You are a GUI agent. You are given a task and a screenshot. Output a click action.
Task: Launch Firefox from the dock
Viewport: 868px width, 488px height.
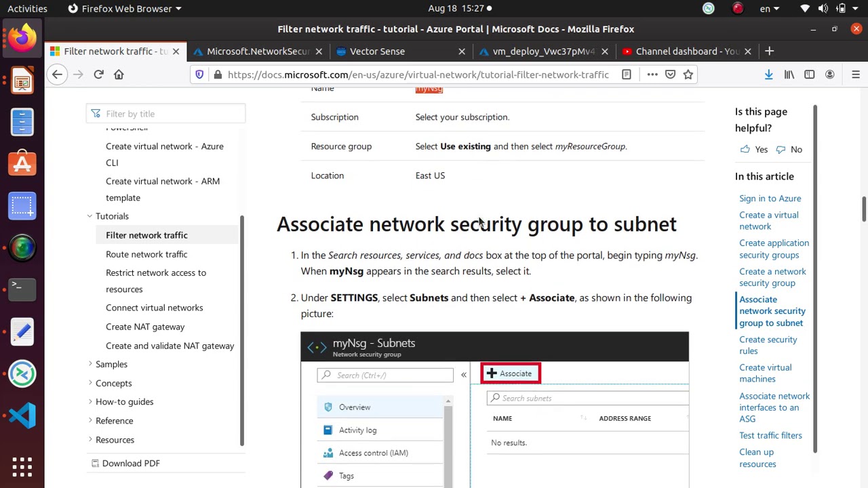[x=22, y=38]
